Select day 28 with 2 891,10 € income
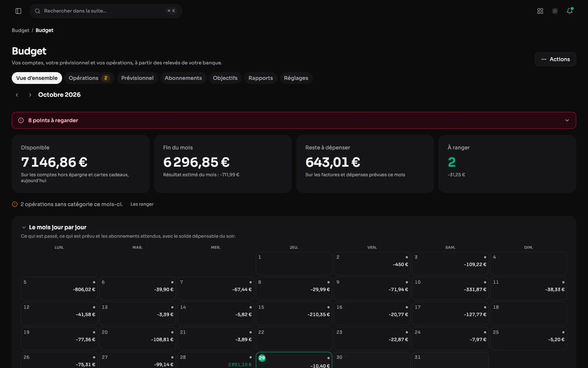The height and width of the screenshot is (368, 588). pos(216,360)
